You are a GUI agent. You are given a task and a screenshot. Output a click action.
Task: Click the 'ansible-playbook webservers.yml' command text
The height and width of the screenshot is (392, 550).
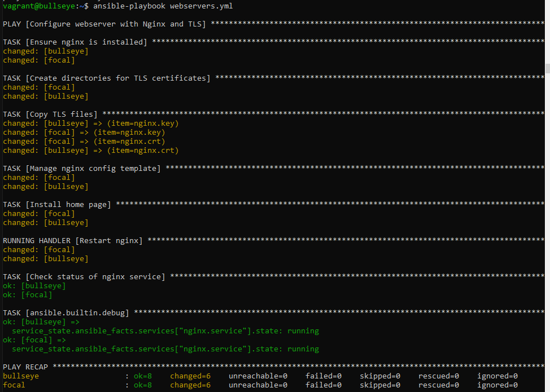coord(163,6)
